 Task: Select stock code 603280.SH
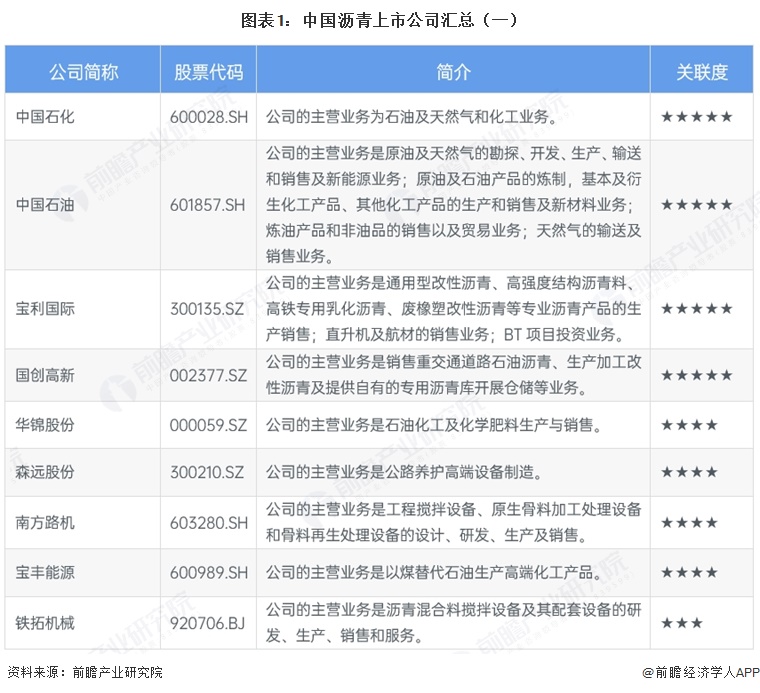pos(208,522)
